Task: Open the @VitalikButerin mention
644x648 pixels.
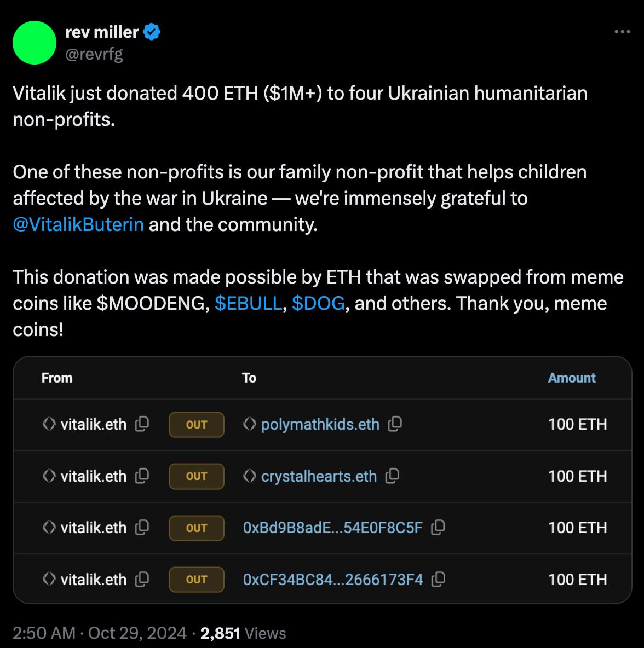Action: coord(78,224)
